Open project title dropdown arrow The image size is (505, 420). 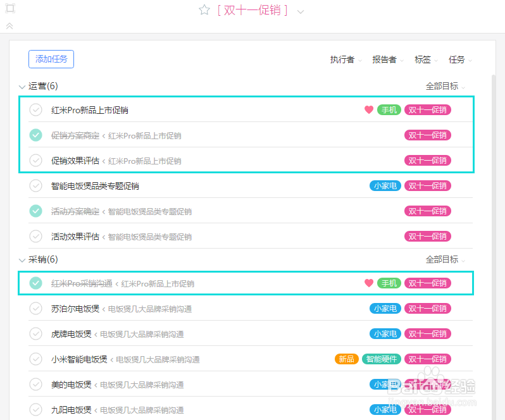pyautogui.click(x=300, y=12)
